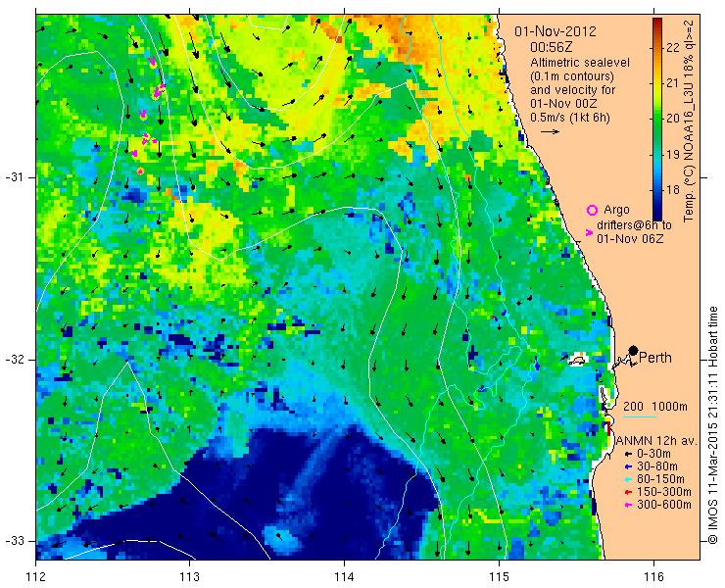
Task: Click the 114 longitude axis label
Action: point(344,576)
